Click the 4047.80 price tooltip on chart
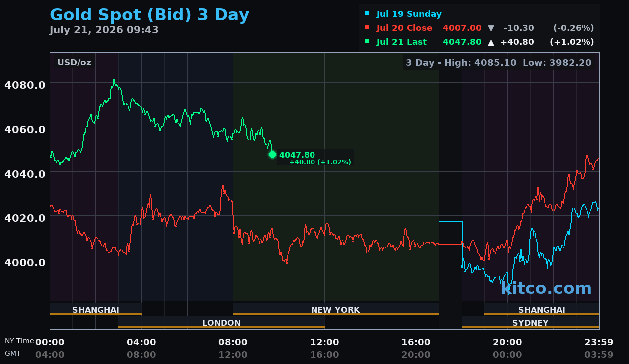Screen dimensions: 629x364 297,155
